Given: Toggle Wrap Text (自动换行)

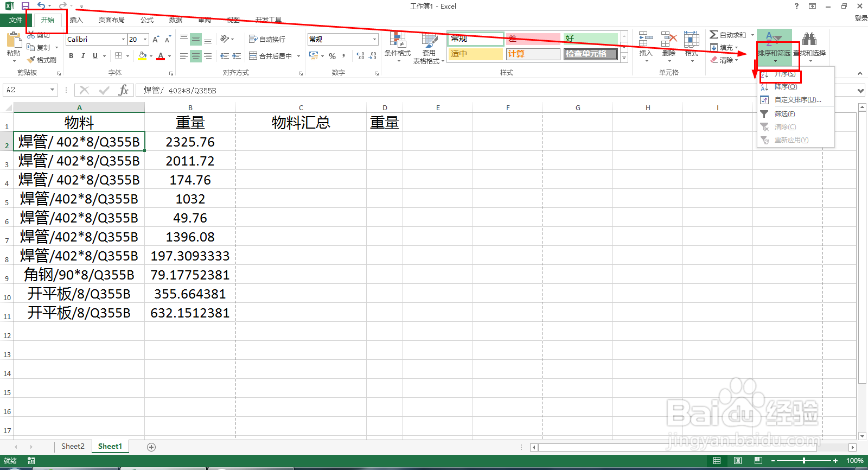Looking at the screenshot, I should pyautogui.click(x=267, y=39).
